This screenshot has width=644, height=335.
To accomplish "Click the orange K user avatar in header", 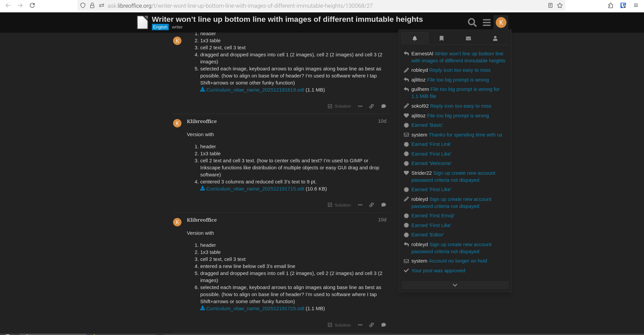I will point(501,22).
